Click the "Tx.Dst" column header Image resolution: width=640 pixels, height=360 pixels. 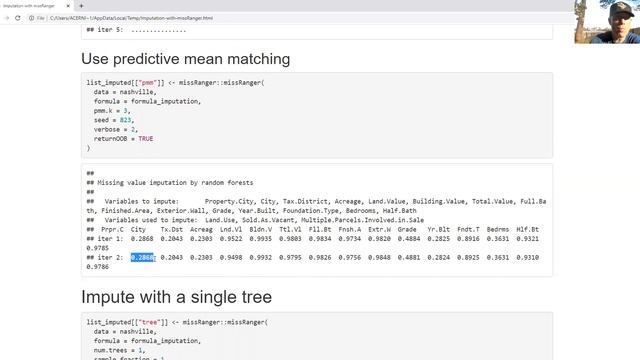171,229
